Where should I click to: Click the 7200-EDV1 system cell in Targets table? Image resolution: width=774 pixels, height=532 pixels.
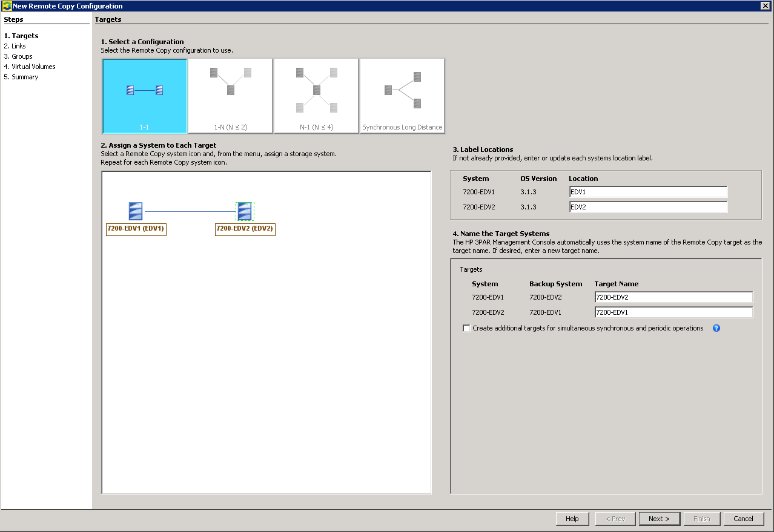click(488, 297)
